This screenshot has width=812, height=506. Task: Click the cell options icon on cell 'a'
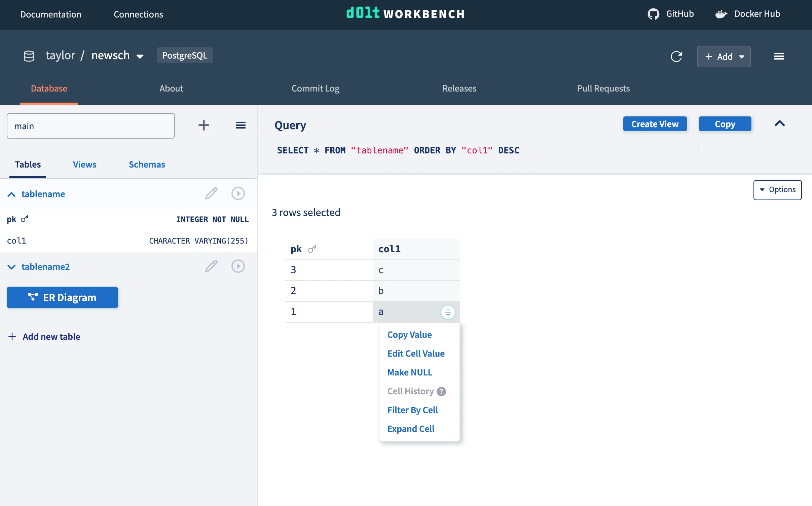[448, 312]
